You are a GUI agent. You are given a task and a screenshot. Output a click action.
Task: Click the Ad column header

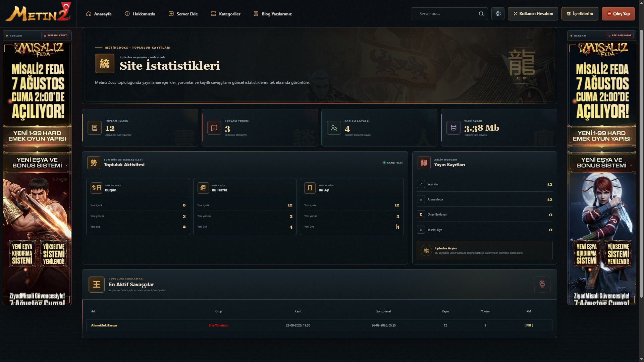click(x=93, y=311)
